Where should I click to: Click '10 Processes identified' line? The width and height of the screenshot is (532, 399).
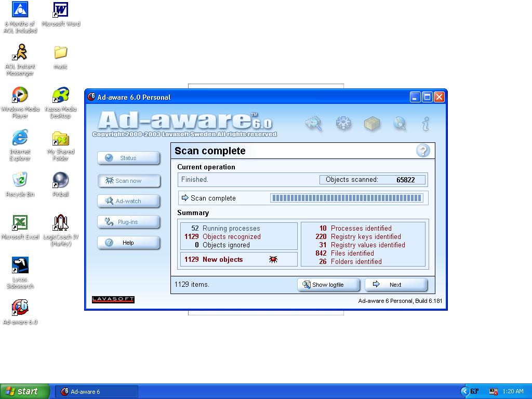coord(355,229)
